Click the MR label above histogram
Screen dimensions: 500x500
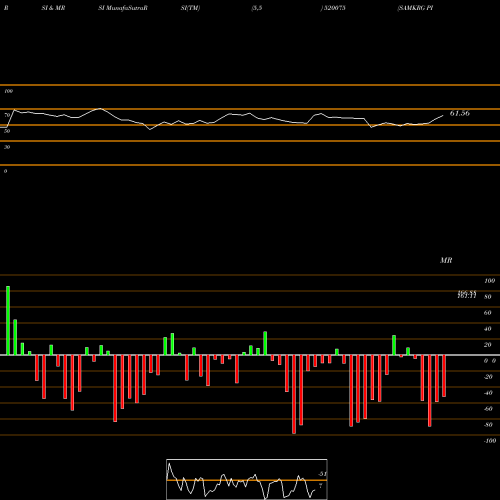pyautogui.click(x=446, y=260)
